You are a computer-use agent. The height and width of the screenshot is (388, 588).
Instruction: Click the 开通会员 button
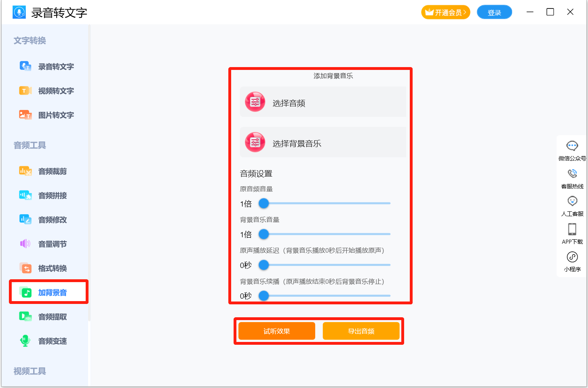click(446, 12)
